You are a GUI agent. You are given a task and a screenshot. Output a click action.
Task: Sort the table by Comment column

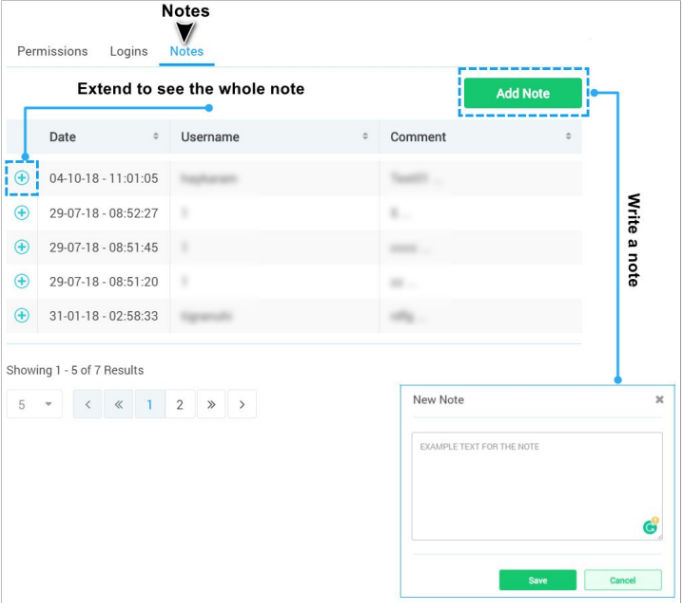[x=568, y=136]
